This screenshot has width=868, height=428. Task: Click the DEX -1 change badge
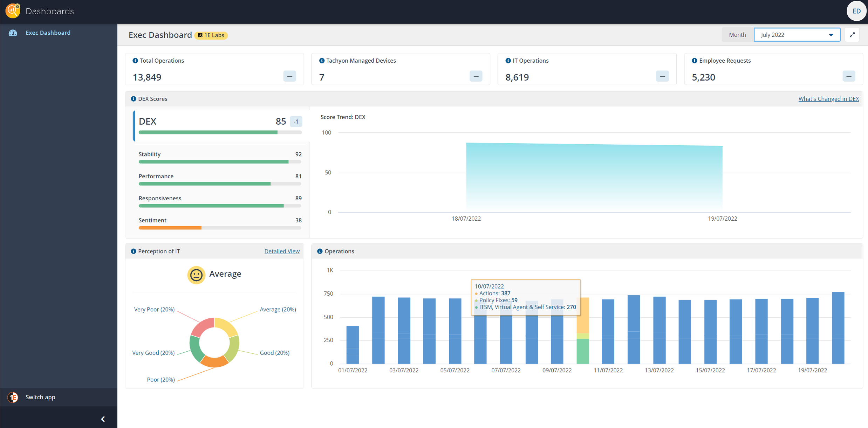pos(296,122)
